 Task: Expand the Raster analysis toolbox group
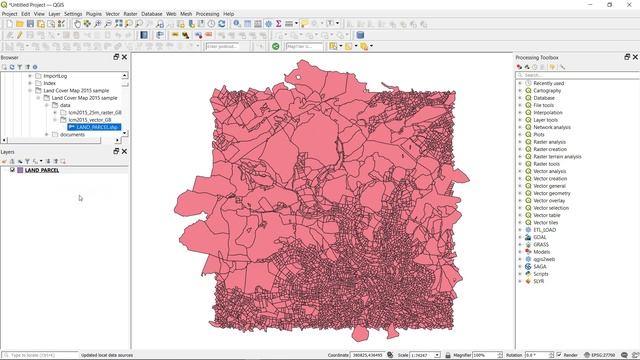pyautogui.click(x=520, y=142)
